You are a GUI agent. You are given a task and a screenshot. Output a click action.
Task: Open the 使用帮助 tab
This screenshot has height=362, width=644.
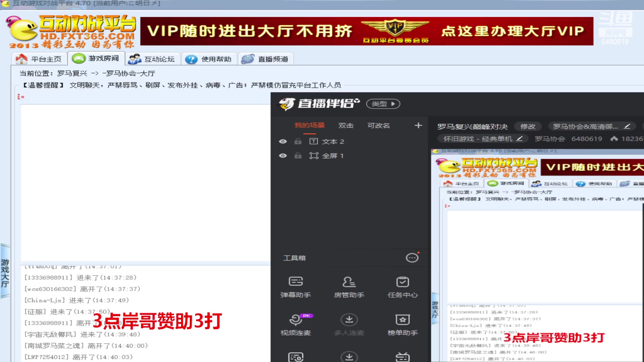pyautogui.click(x=209, y=59)
